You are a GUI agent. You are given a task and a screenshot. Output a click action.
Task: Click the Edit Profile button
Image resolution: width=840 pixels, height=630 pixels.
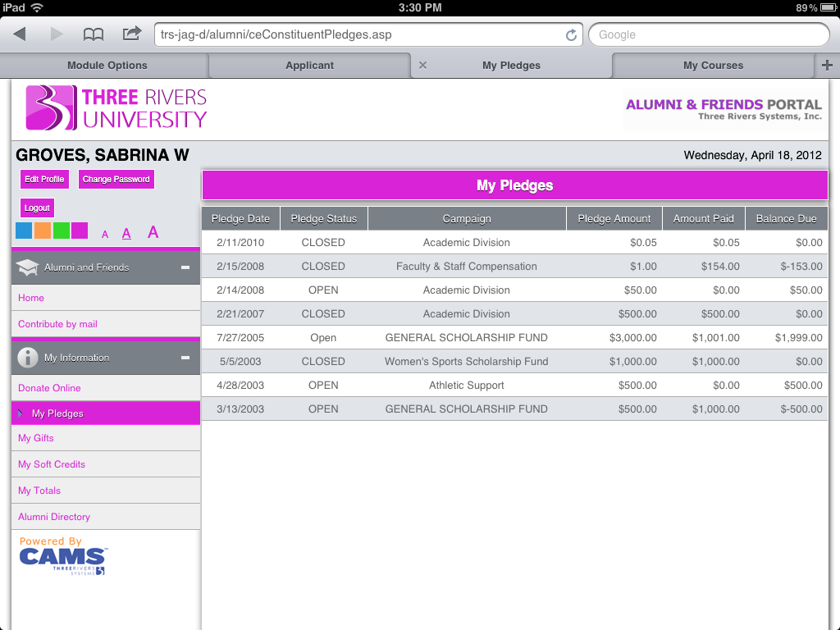click(x=44, y=179)
